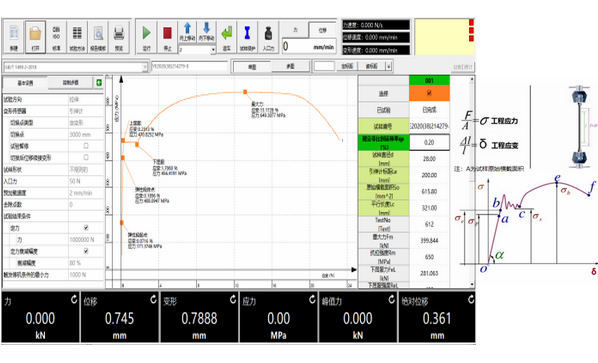This screenshot has width=598, height=363.
Task: Click the weight preload force icon
Action: [268, 33]
